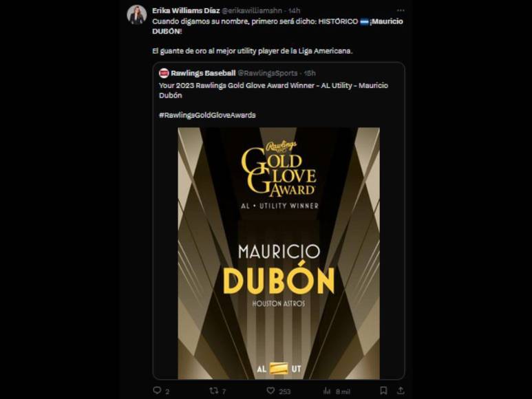
Task: Open Erika Williams Díaz profile avatar
Action: [x=137, y=15]
